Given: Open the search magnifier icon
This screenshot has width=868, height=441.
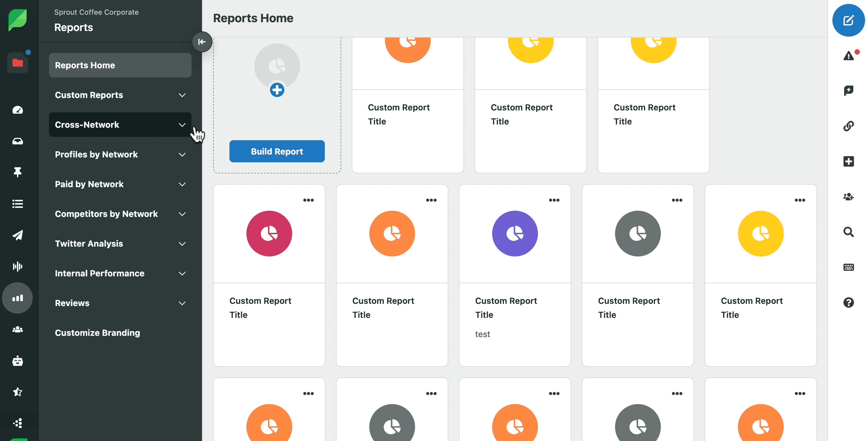Looking at the screenshot, I should pos(848,232).
